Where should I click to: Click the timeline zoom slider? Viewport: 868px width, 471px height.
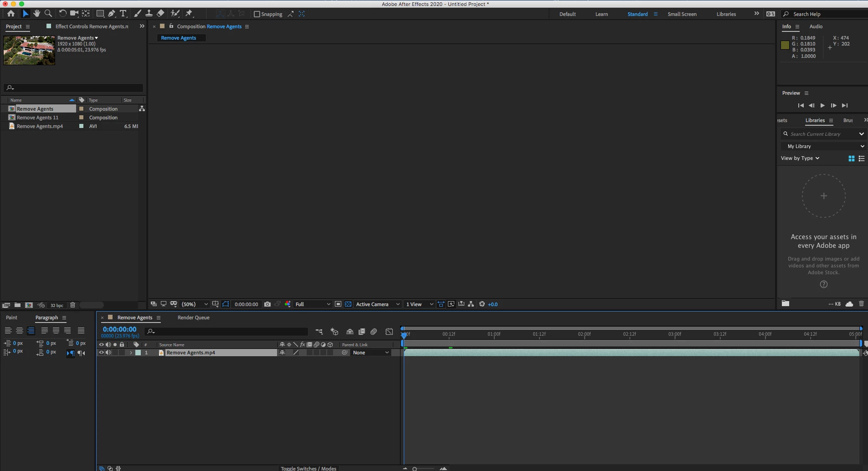[x=424, y=468]
